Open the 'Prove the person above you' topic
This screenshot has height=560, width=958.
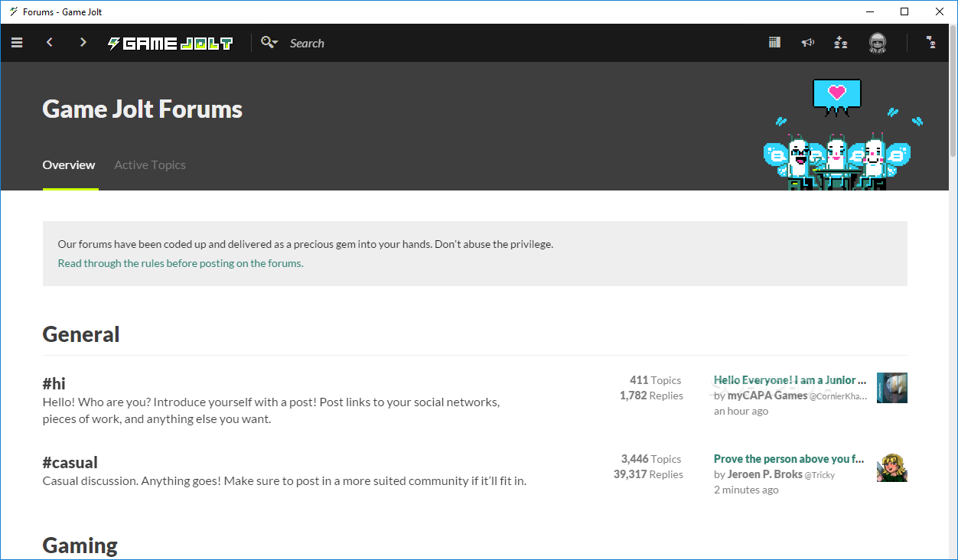789,459
